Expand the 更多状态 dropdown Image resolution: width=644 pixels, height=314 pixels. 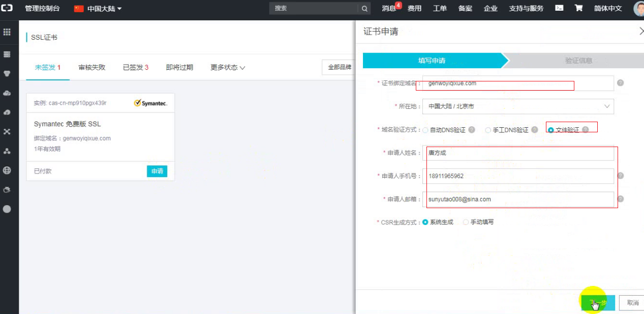(x=228, y=67)
